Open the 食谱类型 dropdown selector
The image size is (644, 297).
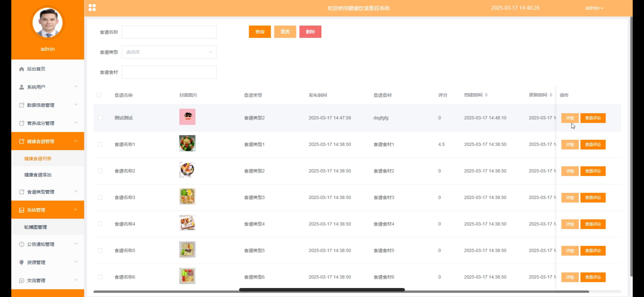(169, 52)
